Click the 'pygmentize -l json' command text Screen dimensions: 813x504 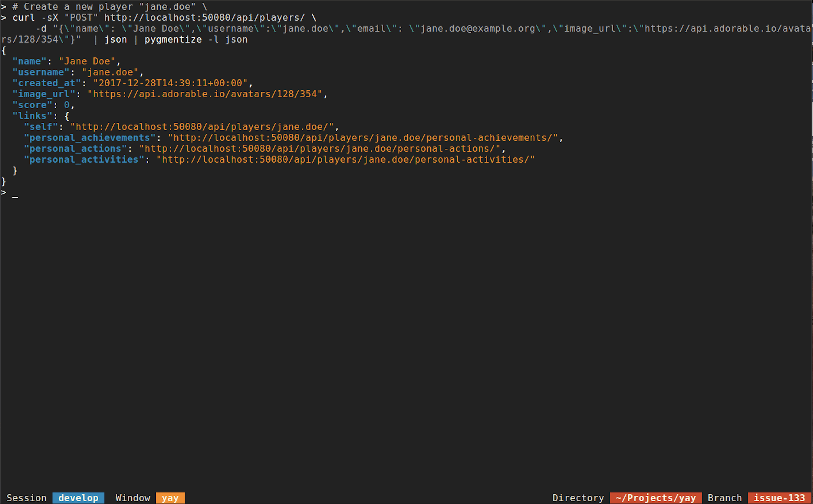pos(196,40)
